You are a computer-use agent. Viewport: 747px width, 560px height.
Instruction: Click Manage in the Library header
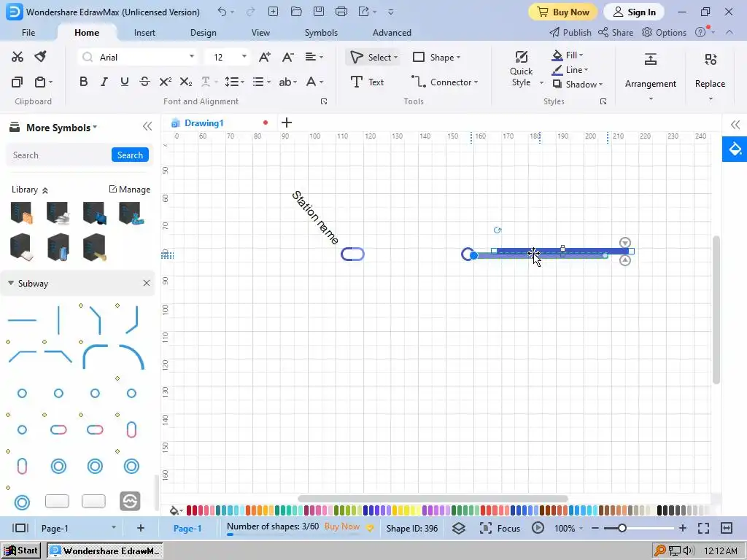coord(130,189)
